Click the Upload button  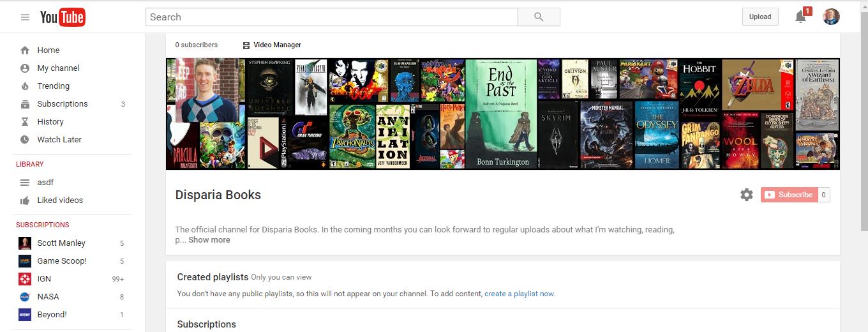(x=759, y=17)
